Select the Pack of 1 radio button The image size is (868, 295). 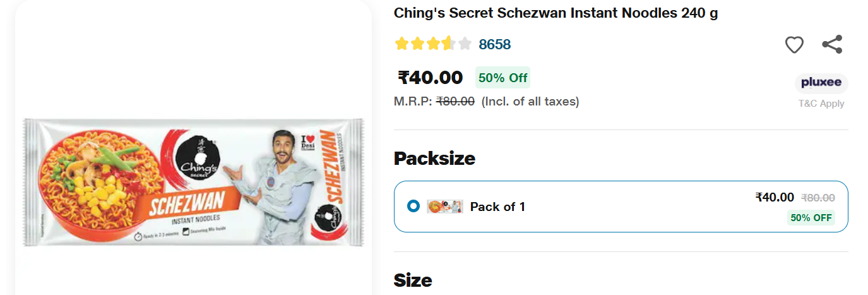tap(413, 206)
